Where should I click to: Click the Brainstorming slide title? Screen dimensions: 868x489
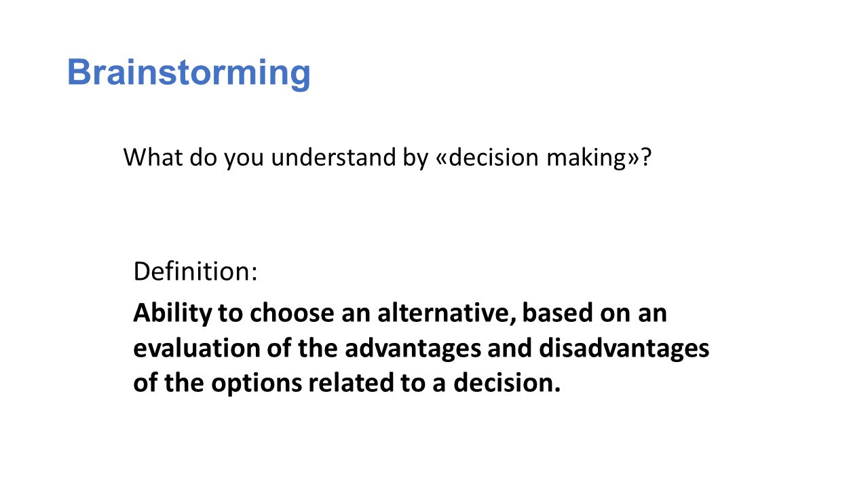pos(189,72)
